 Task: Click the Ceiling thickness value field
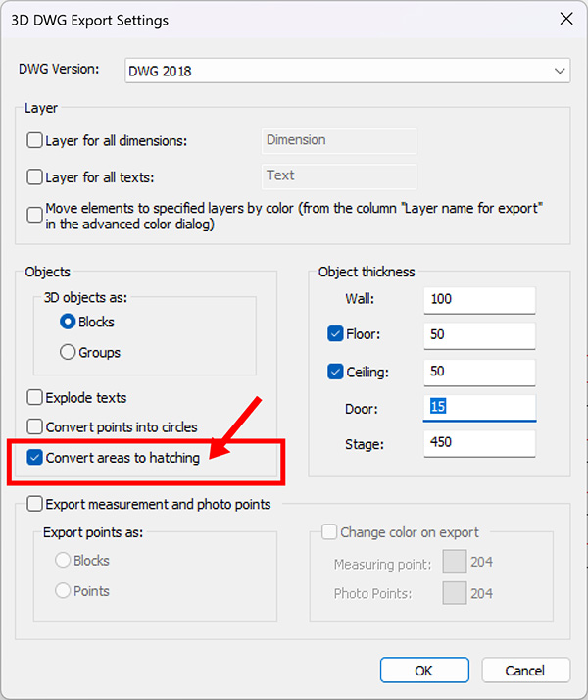pos(479,372)
